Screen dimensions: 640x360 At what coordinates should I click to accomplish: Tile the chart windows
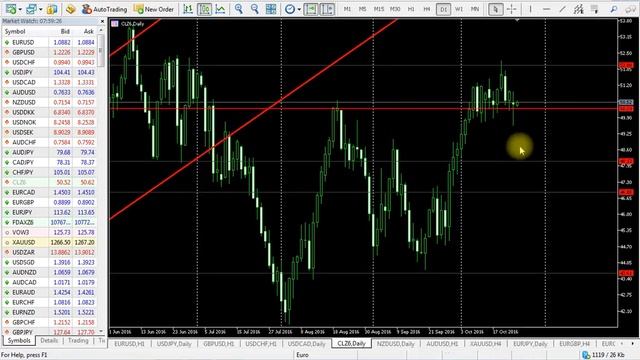point(271,9)
